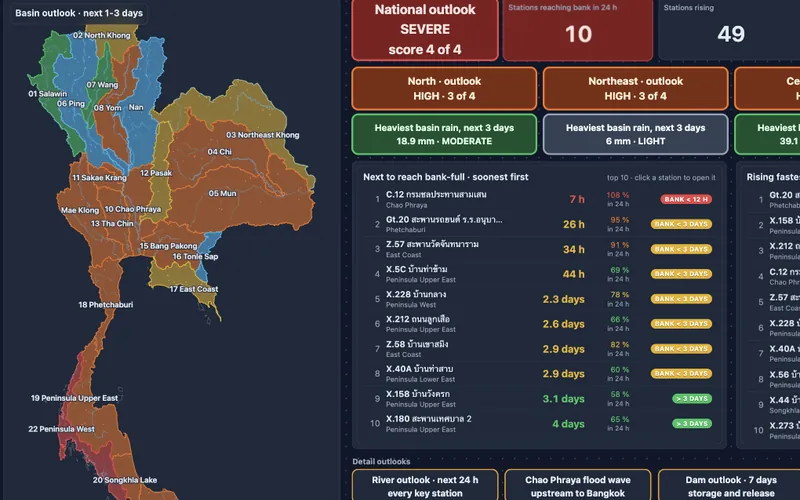This screenshot has height=500, width=800.
Task: Open North outlook HIGH 3 of 4 card
Action: point(444,88)
